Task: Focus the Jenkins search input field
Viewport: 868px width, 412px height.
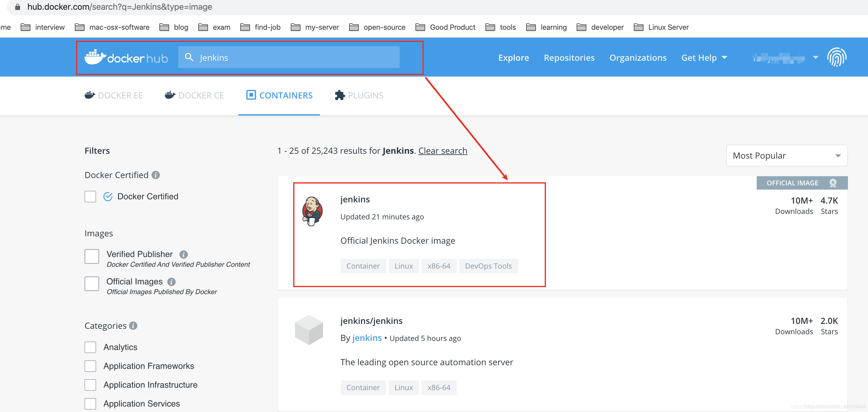Action: tap(289, 57)
